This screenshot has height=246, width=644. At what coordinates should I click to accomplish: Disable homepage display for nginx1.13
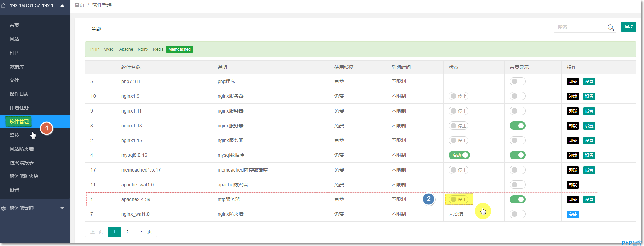pos(517,126)
